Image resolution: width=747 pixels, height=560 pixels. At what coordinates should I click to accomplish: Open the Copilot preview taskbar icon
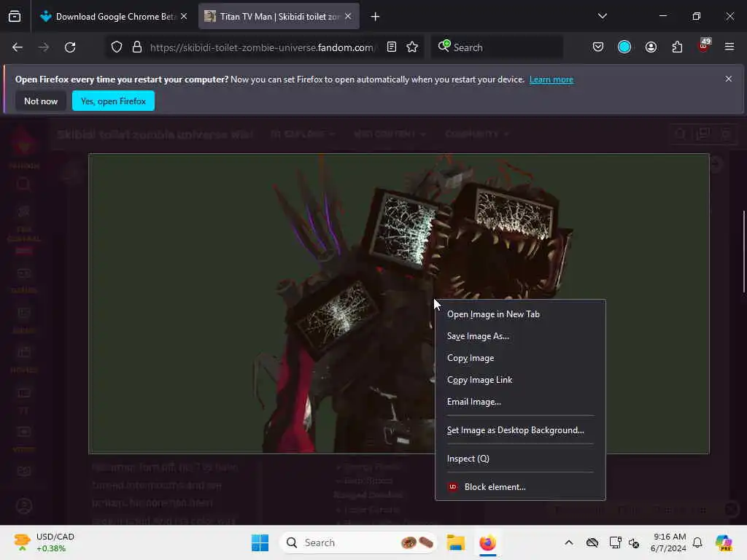point(724,542)
